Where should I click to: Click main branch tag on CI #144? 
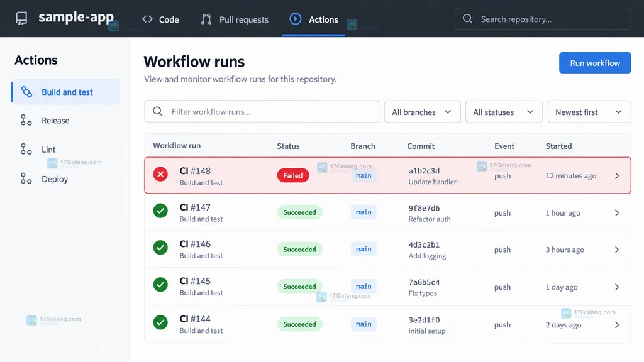coord(364,324)
